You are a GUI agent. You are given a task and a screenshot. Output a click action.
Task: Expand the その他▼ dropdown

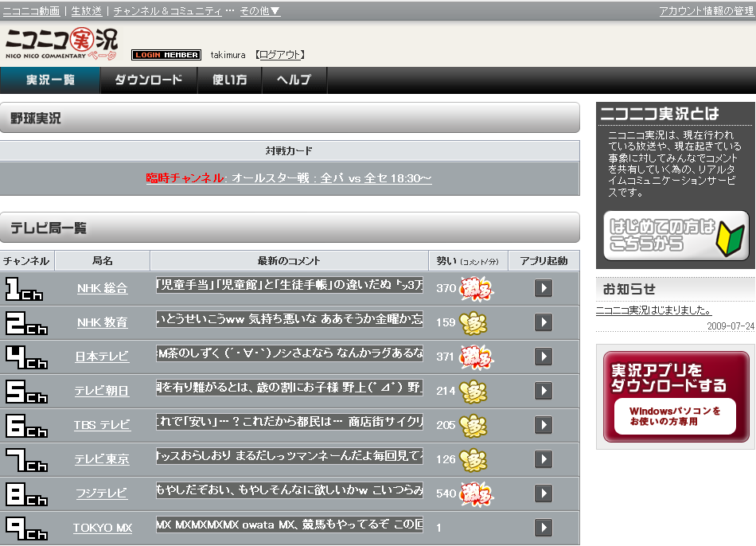click(x=260, y=11)
